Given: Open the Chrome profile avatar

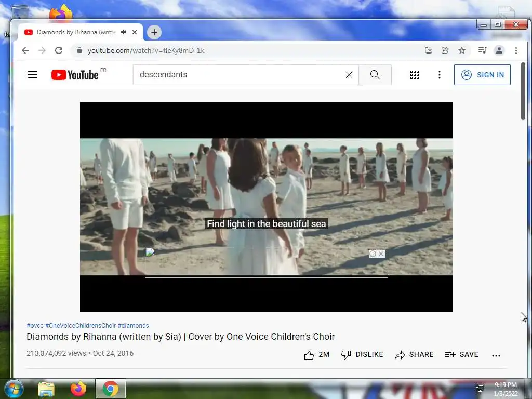Looking at the screenshot, I should click(499, 50).
